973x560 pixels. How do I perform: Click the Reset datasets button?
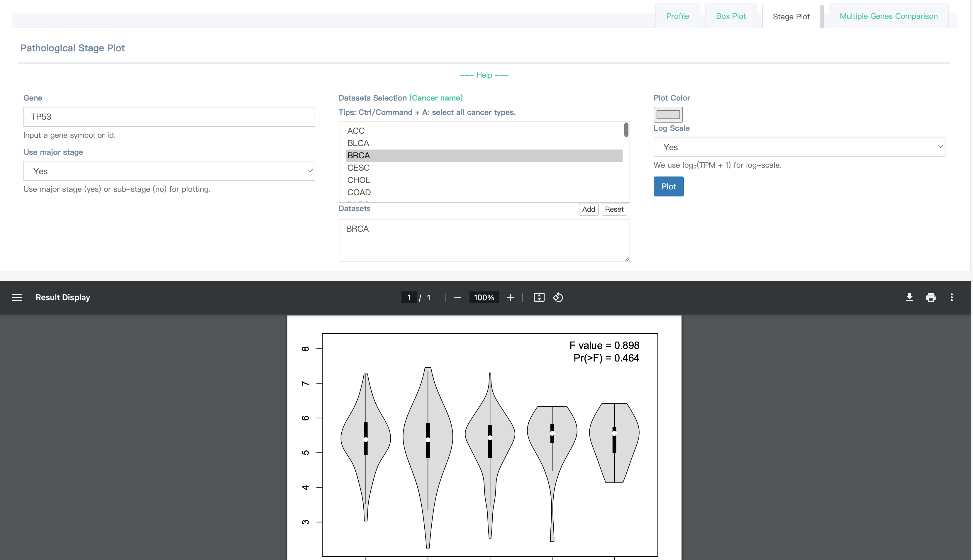[x=614, y=209]
